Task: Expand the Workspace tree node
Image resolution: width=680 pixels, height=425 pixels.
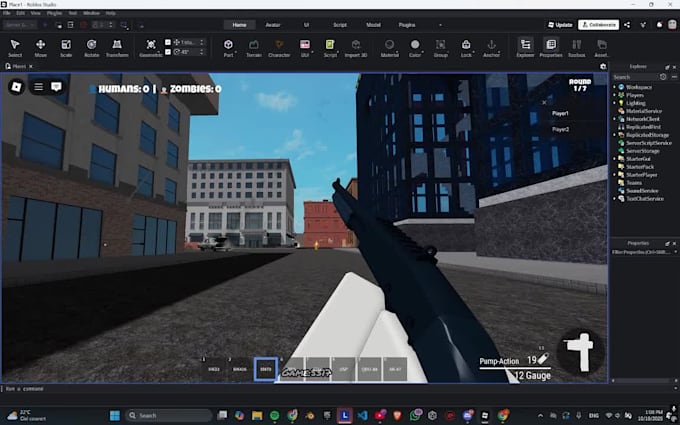Action: (615, 87)
